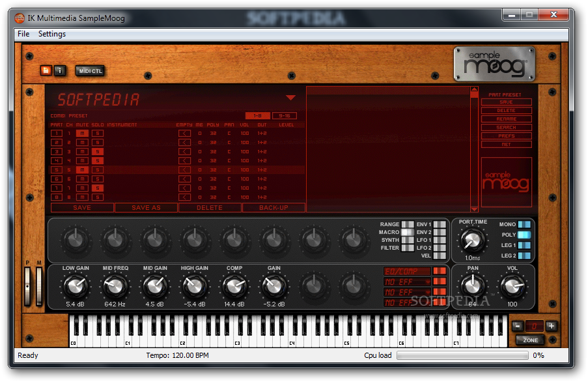Select part number 8 box
Image resolution: width=588 pixels, height=382 pixels.
(57, 197)
